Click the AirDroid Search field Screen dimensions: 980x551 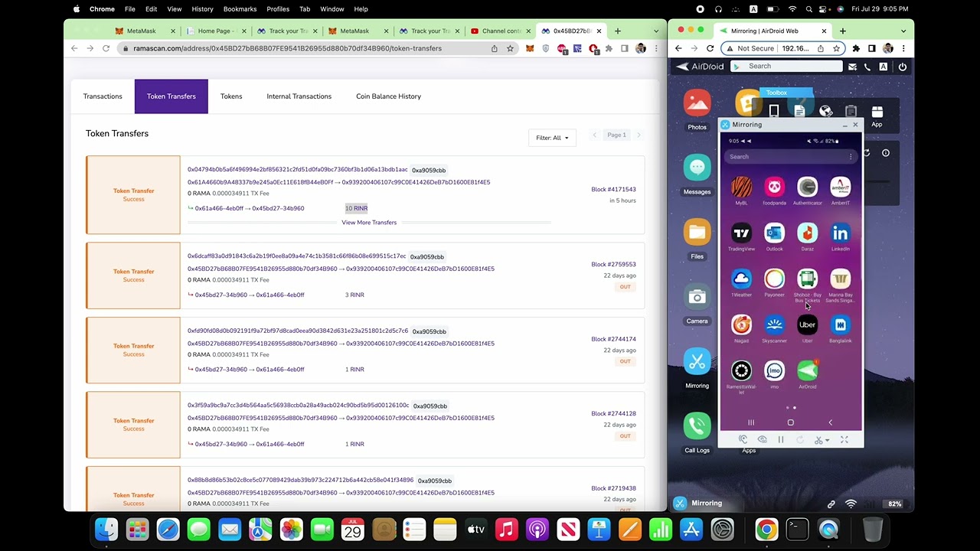coord(786,67)
